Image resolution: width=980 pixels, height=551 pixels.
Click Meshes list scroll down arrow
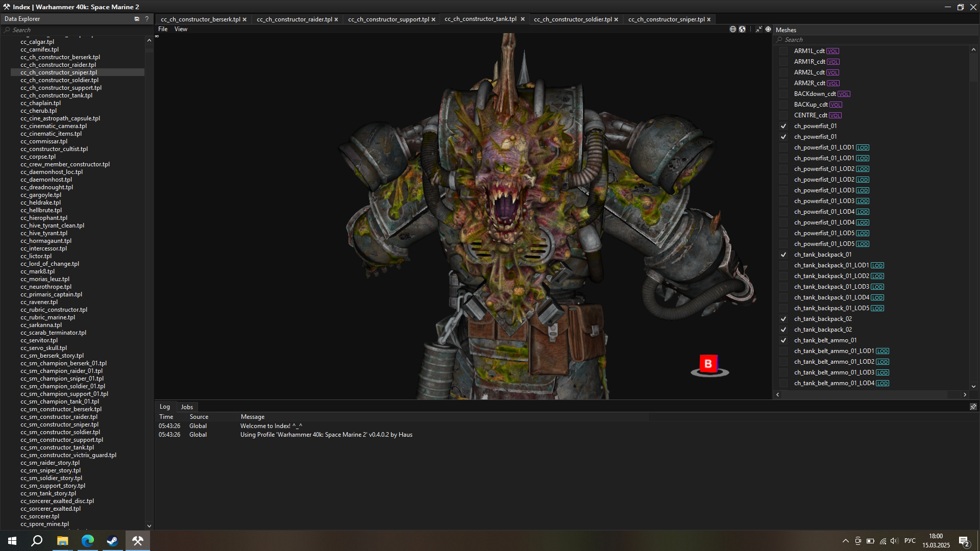click(x=973, y=386)
